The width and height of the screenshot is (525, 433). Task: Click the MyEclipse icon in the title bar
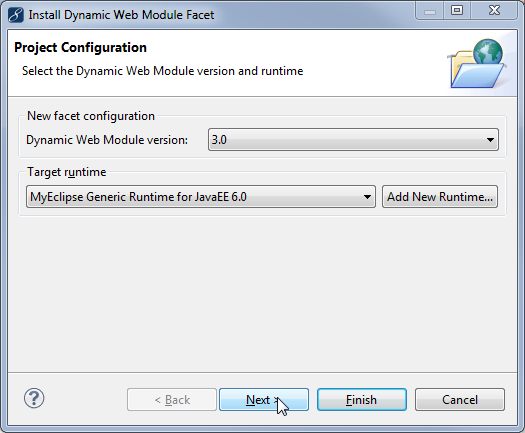point(16,15)
